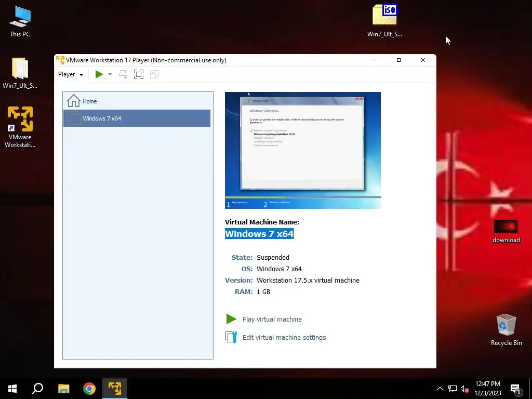This screenshot has height=399, width=532.
Task: Select This PC desktop icon
Action: pos(20,22)
